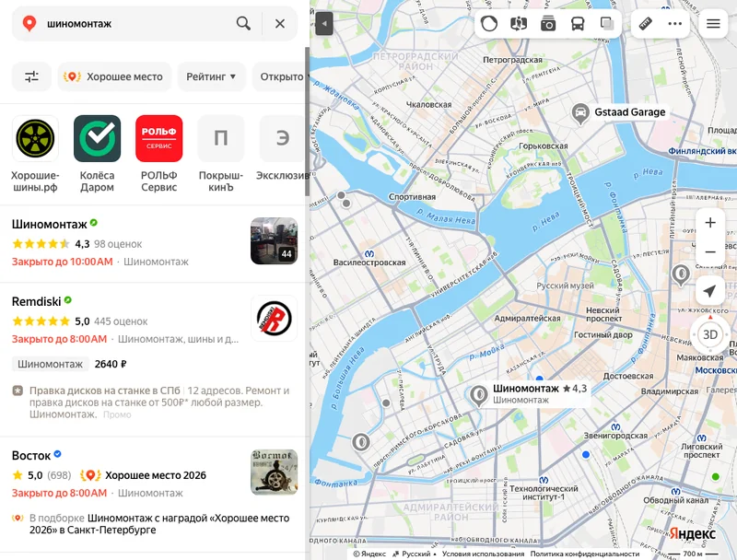Select РОЛЬФ Сервис chain icon
This screenshot has width=737, height=560.
pyautogui.click(x=158, y=138)
